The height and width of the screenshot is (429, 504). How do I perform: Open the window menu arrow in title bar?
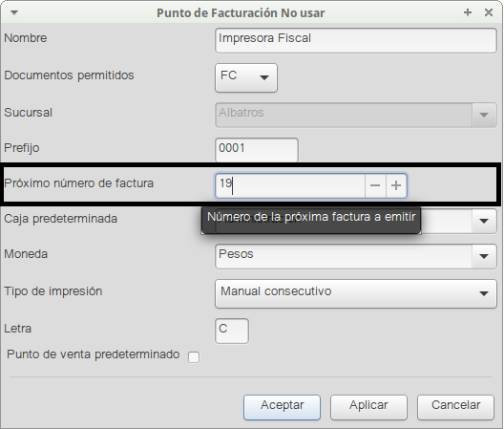[x=14, y=12]
